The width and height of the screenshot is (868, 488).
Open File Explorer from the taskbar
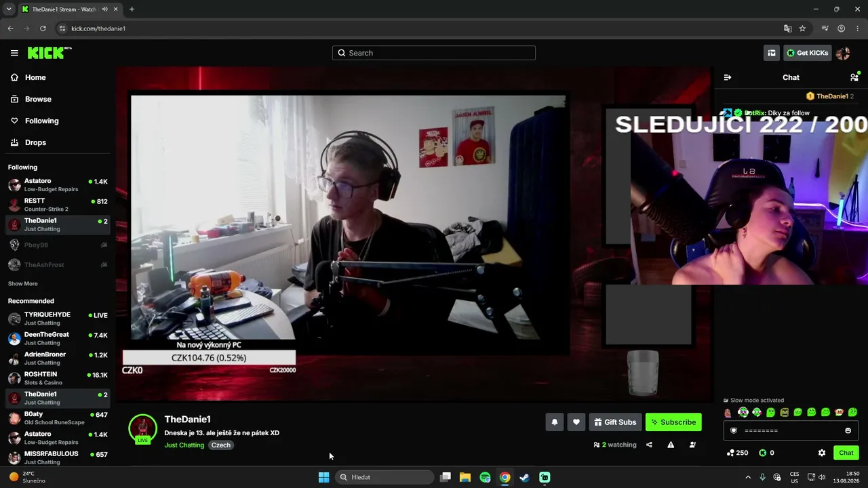[x=465, y=477]
